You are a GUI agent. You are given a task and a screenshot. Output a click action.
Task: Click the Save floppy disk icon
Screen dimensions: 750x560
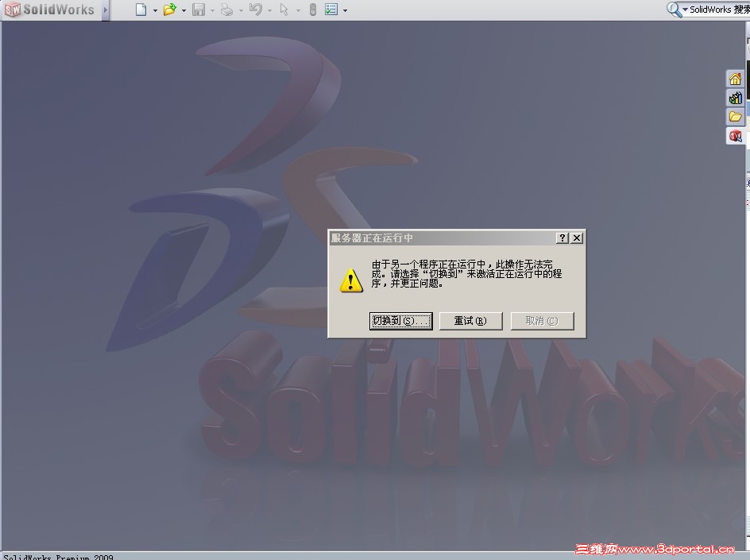coord(198,10)
